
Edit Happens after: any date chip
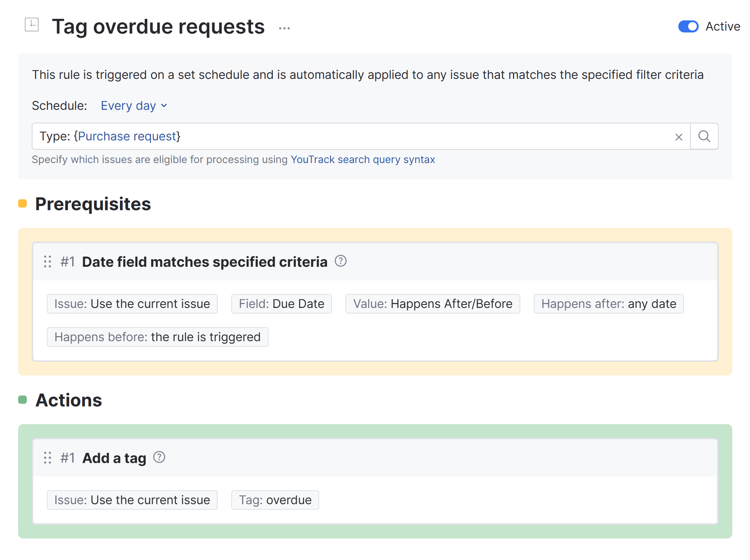[608, 304]
